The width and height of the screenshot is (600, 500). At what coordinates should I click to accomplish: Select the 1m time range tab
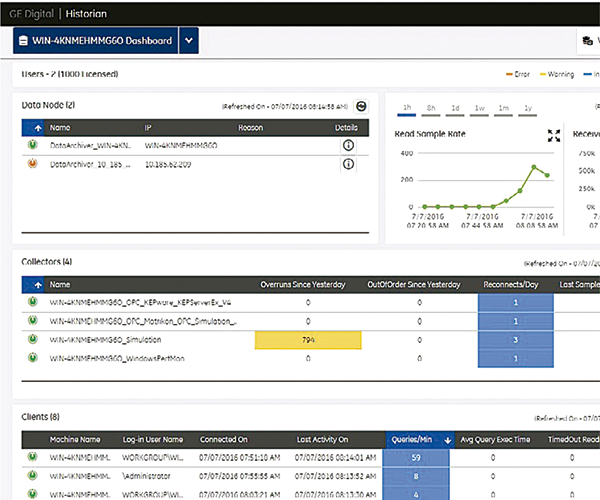(504, 109)
